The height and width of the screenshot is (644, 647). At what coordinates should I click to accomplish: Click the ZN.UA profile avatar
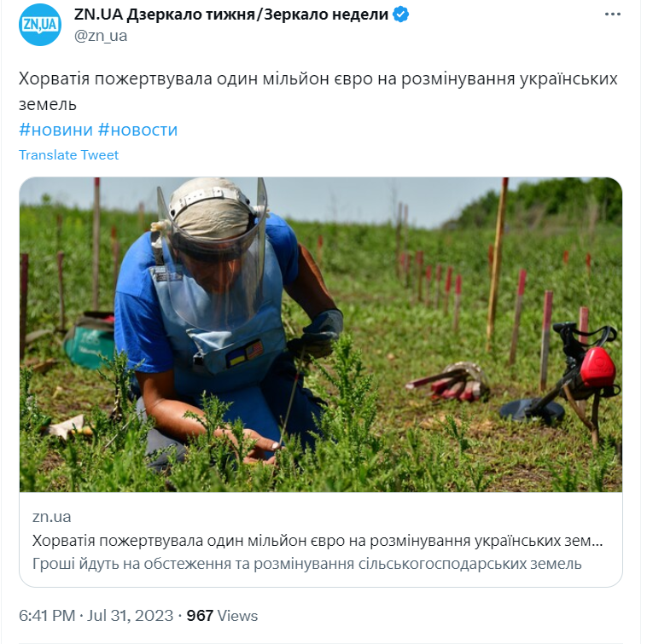point(40,25)
